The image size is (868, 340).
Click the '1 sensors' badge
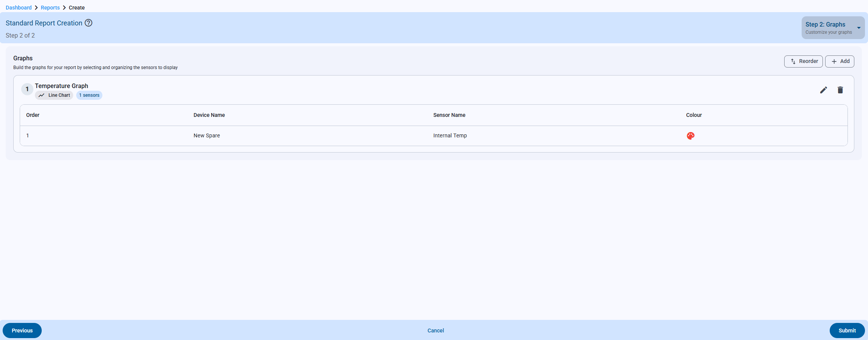[x=89, y=95]
